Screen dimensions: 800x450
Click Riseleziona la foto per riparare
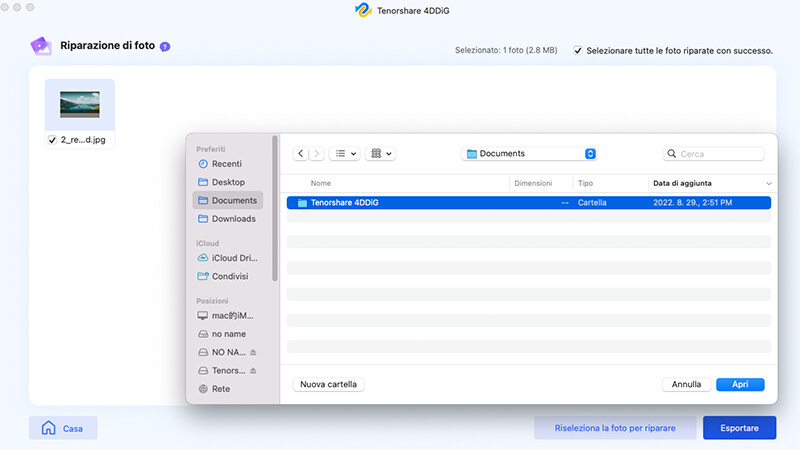(x=615, y=428)
